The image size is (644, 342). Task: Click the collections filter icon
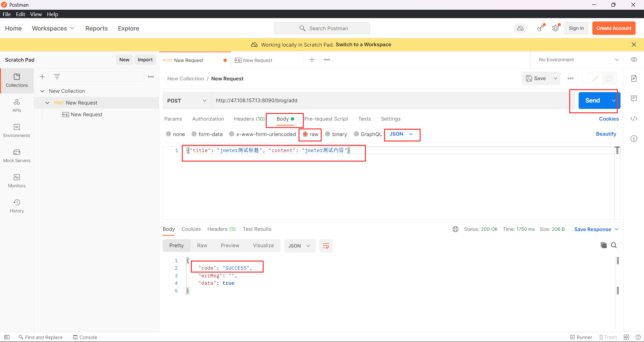pos(57,77)
